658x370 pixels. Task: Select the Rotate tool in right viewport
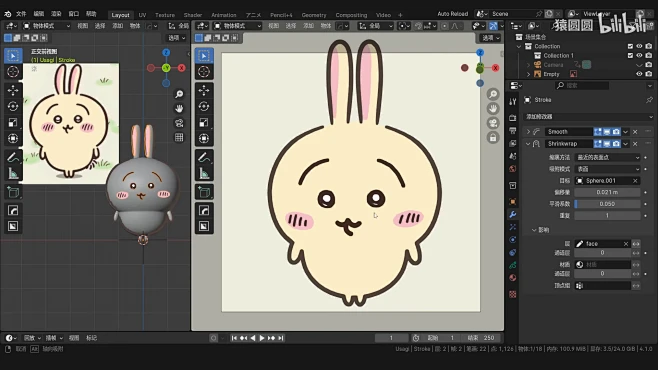pyautogui.click(x=204, y=106)
